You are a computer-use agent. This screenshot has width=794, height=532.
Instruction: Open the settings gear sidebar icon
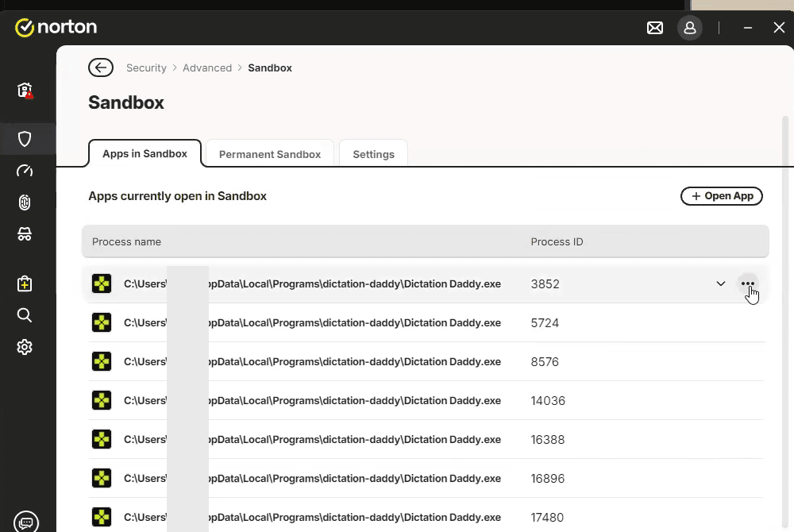[x=25, y=347]
